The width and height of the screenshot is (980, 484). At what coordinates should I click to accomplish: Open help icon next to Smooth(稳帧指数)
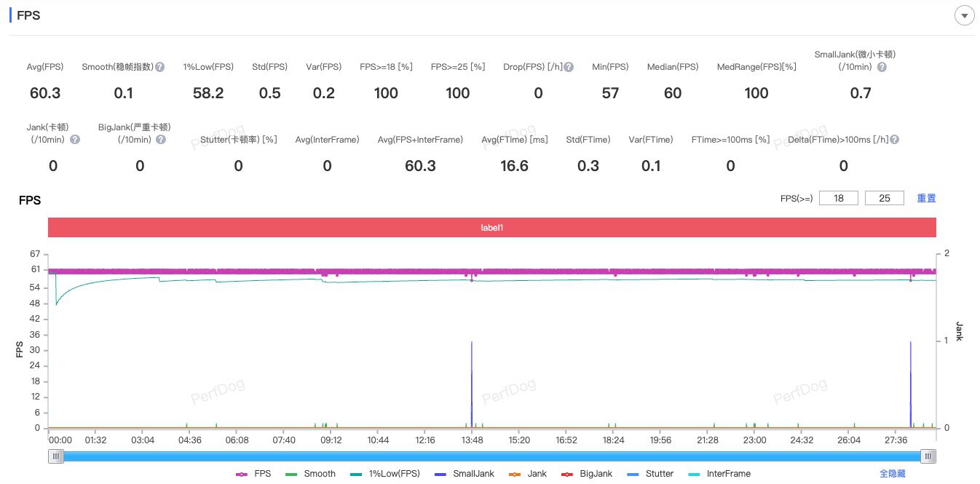click(x=160, y=67)
